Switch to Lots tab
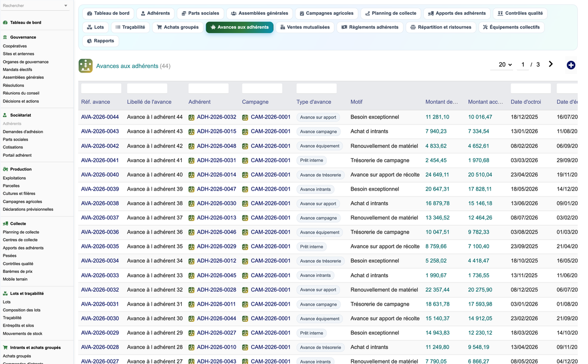The width and height of the screenshot is (588, 364). [96, 27]
